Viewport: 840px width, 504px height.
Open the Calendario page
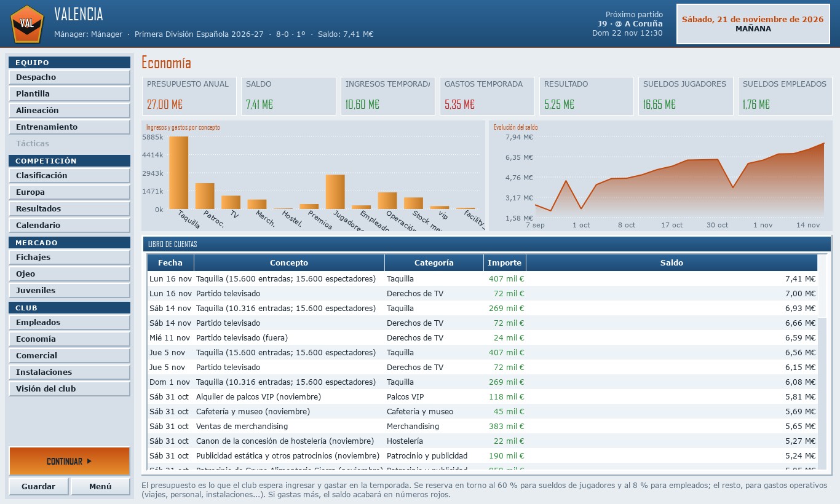(69, 226)
